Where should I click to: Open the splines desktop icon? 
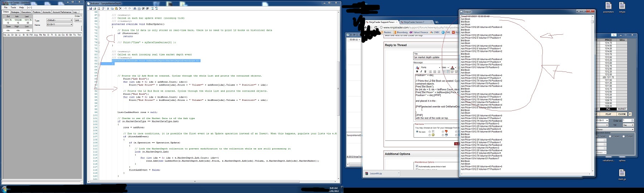(622, 160)
